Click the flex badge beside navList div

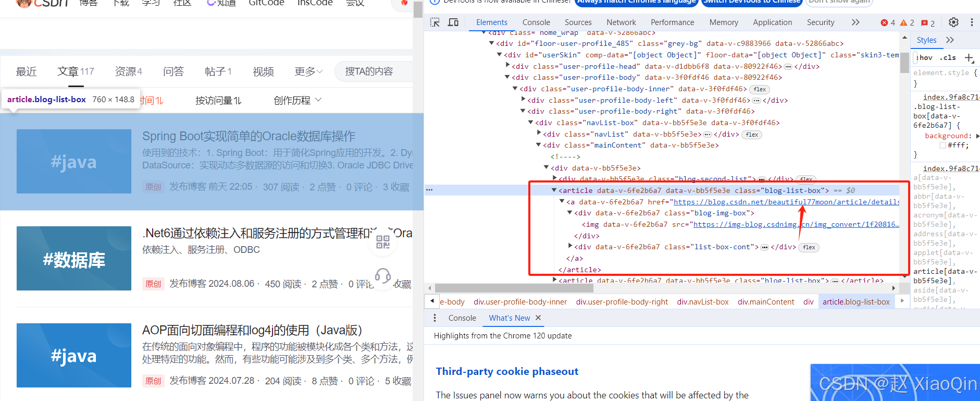[x=752, y=135]
